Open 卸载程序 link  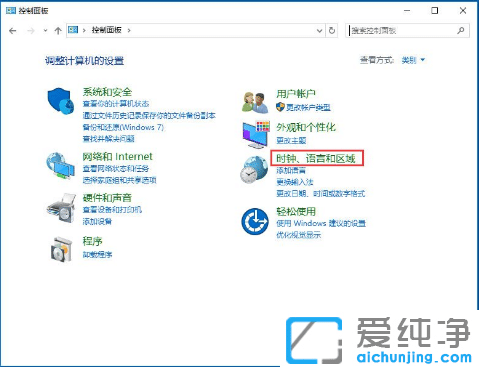97,255
